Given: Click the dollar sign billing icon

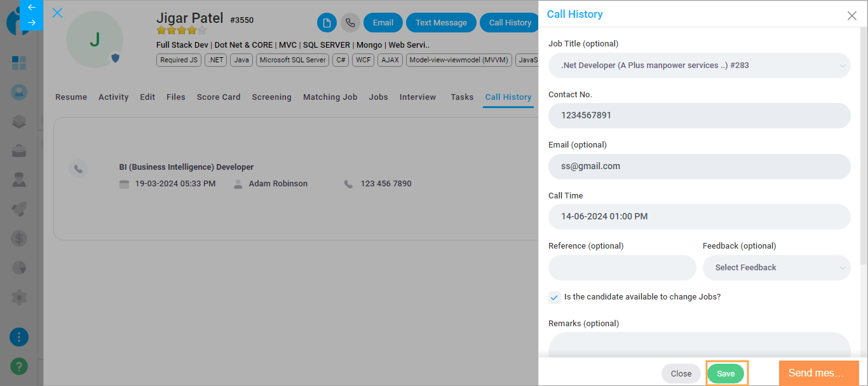Looking at the screenshot, I should 19,238.
